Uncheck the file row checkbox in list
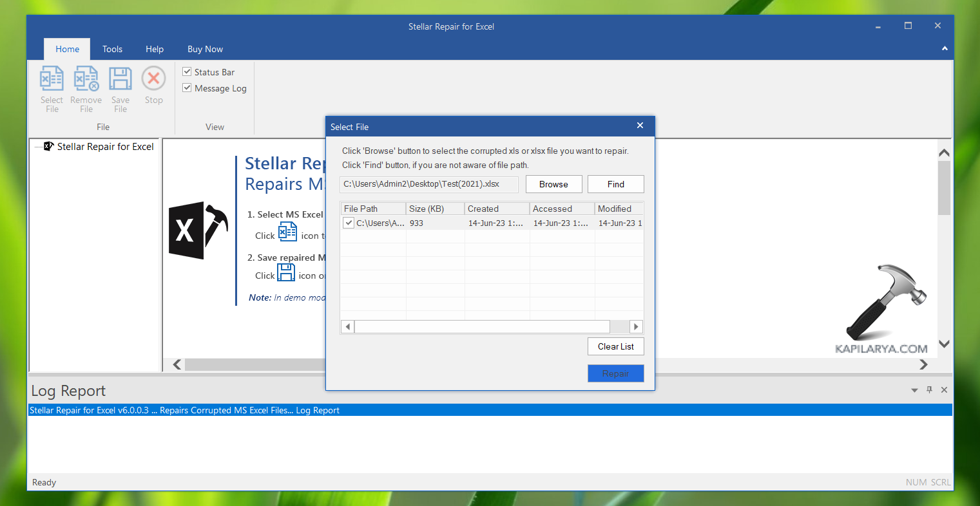The width and height of the screenshot is (980, 506). pos(349,223)
